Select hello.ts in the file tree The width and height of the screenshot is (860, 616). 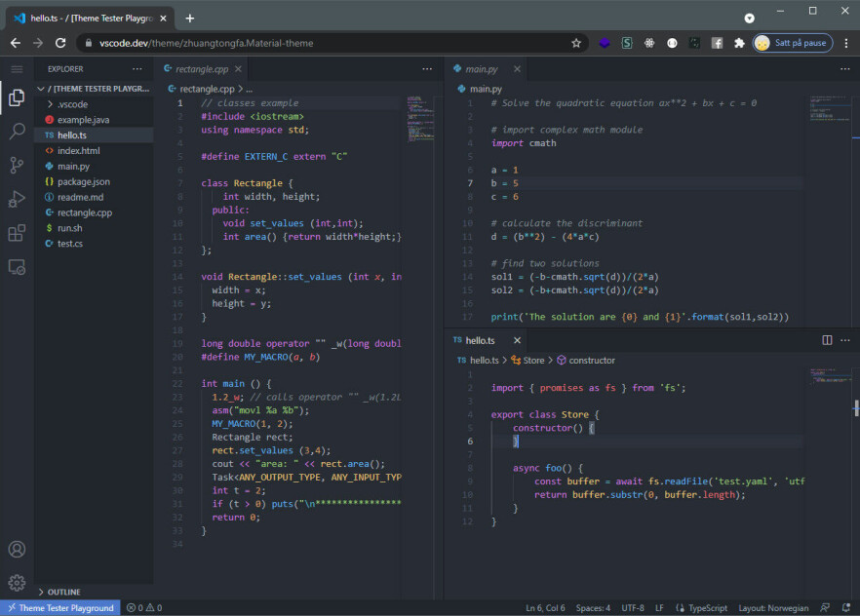point(94,135)
